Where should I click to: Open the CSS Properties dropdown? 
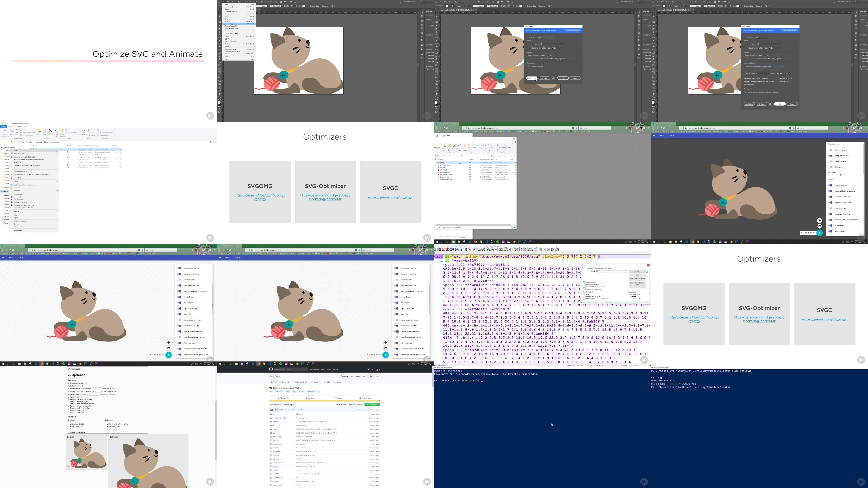[770, 66]
